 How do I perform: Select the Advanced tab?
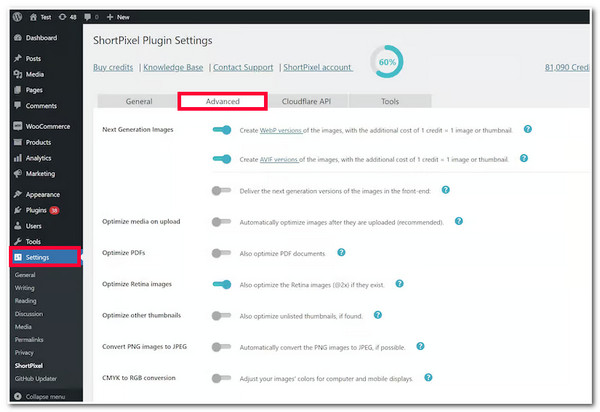(x=223, y=101)
